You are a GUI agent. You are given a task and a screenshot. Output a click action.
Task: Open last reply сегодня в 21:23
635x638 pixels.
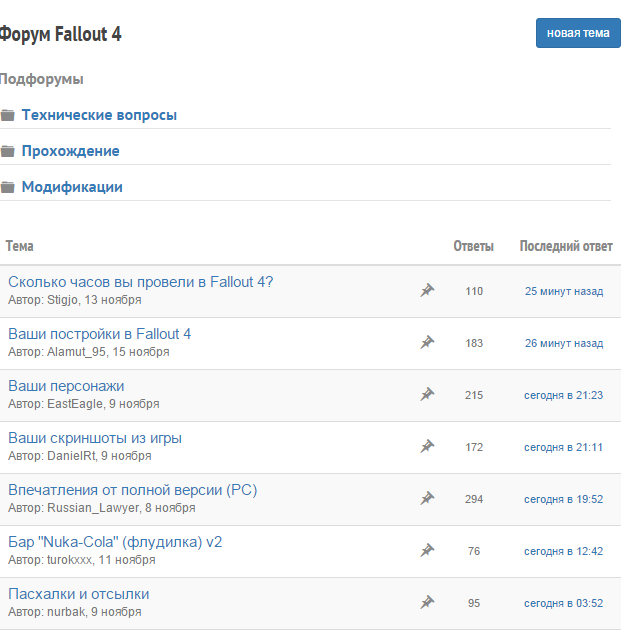coord(564,395)
